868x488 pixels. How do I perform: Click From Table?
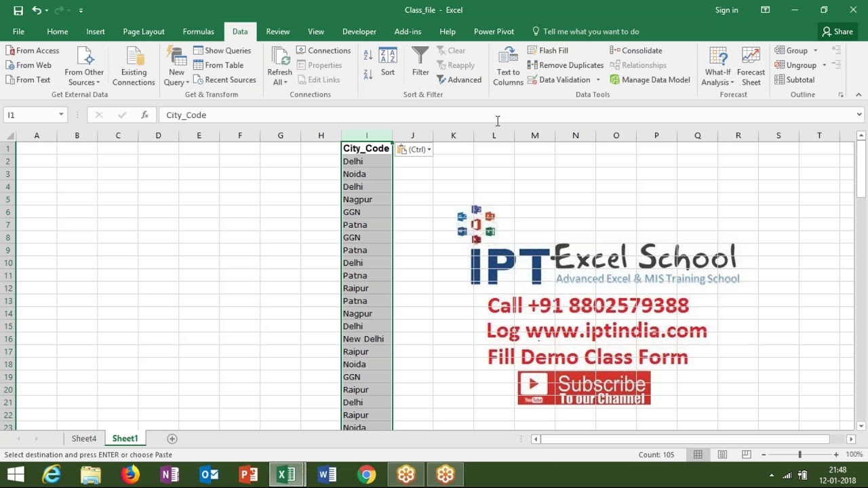[x=218, y=65]
